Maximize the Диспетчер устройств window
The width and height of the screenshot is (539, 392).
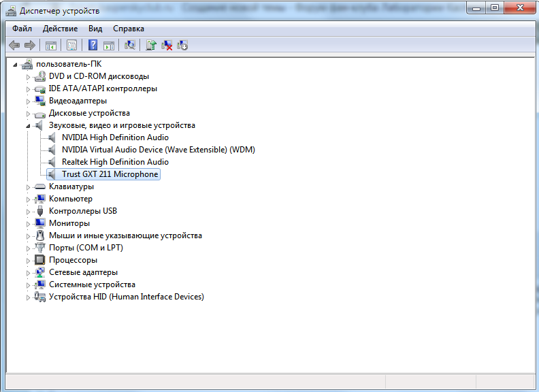pos(495,8)
